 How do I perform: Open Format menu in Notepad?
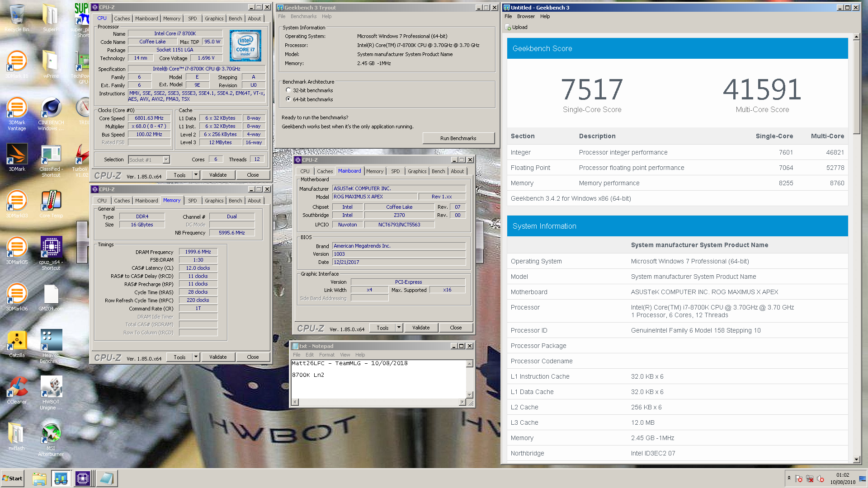[326, 355]
